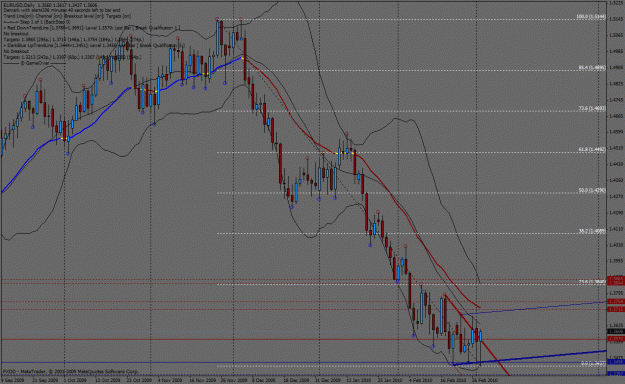
Task: Click the '9 Sep 2009' date label
Action: click(x=12, y=380)
